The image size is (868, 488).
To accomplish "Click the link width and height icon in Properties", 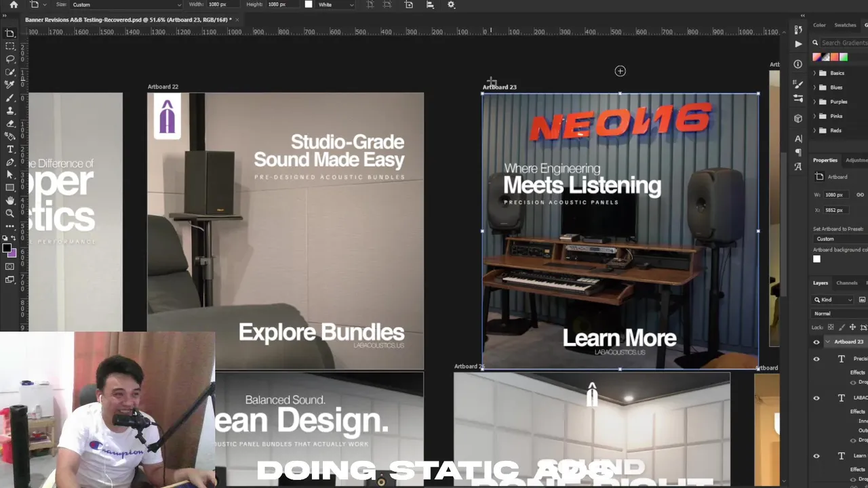I will 860,195.
